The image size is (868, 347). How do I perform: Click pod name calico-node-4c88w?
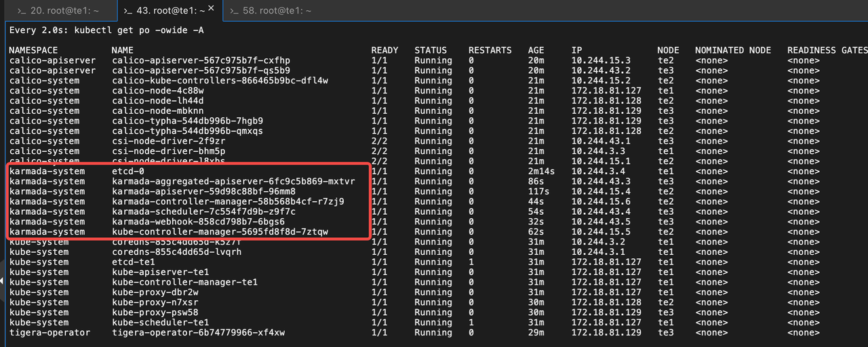157,91
